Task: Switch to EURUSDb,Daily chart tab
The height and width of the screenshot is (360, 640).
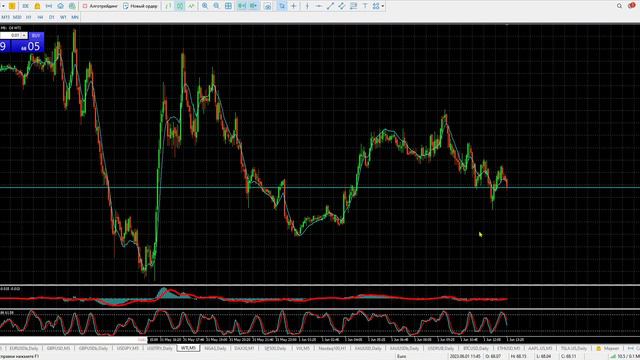Action: click(x=24, y=348)
